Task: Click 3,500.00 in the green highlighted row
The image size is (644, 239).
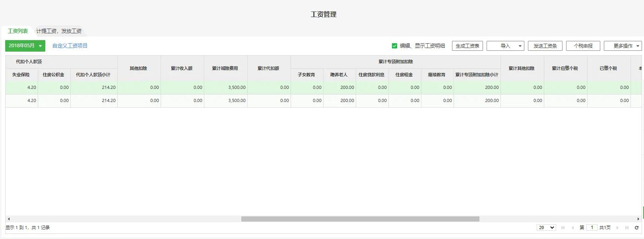Action: 237,87
